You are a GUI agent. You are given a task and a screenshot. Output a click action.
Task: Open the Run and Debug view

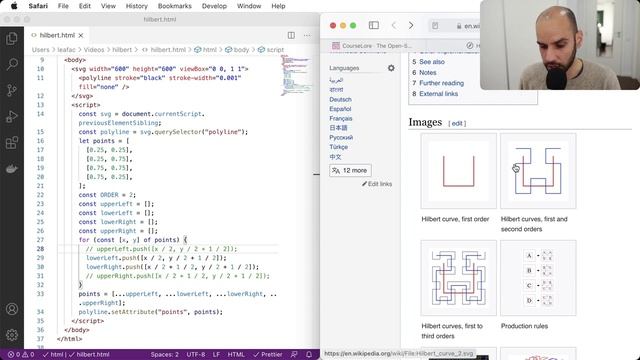(12, 117)
